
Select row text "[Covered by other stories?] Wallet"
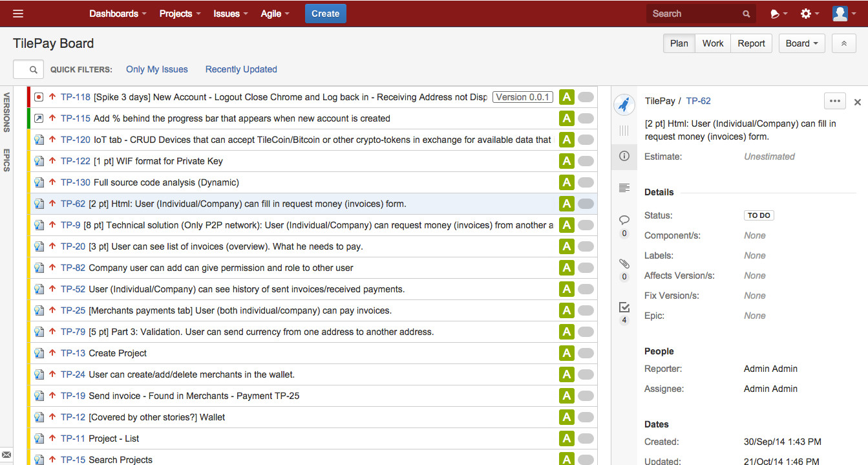157,417
